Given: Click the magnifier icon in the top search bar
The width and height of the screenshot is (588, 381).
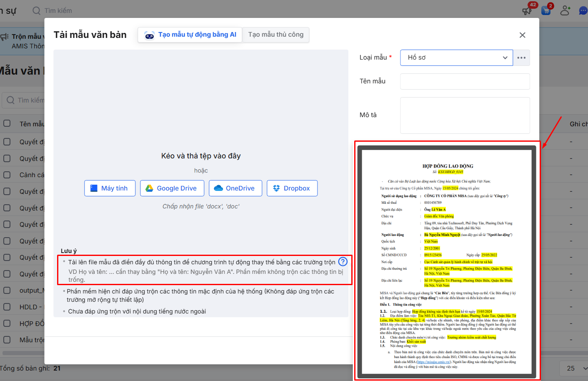Looking at the screenshot, I should tap(37, 10).
